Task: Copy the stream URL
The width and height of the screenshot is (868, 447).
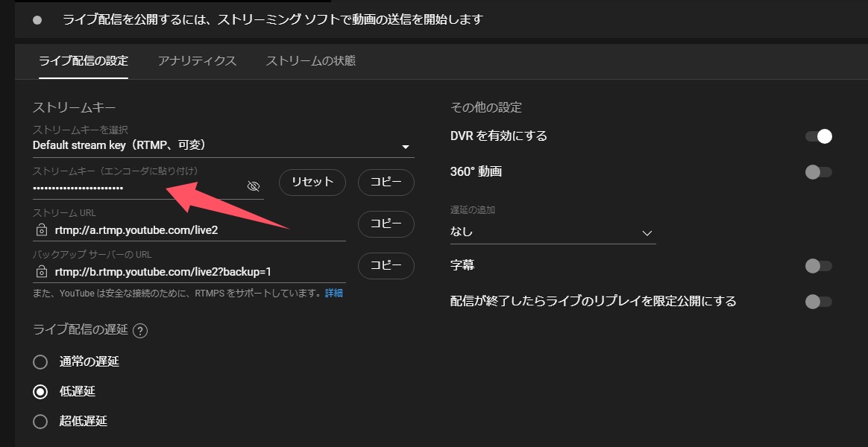Action: (386, 224)
